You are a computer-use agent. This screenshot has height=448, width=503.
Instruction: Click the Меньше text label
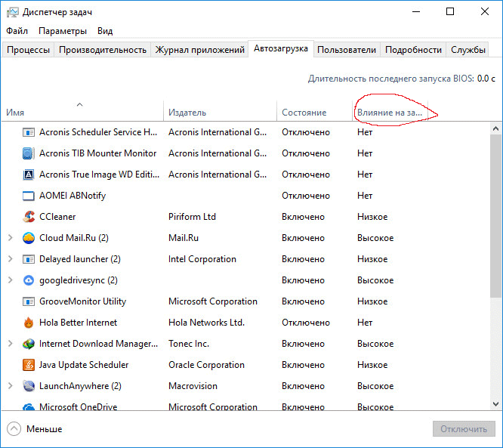click(x=45, y=429)
